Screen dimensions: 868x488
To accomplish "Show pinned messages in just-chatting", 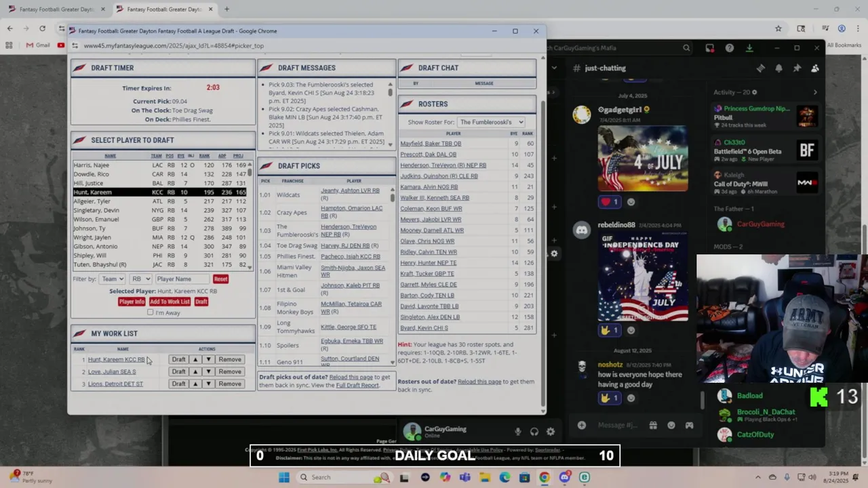I will click(797, 68).
